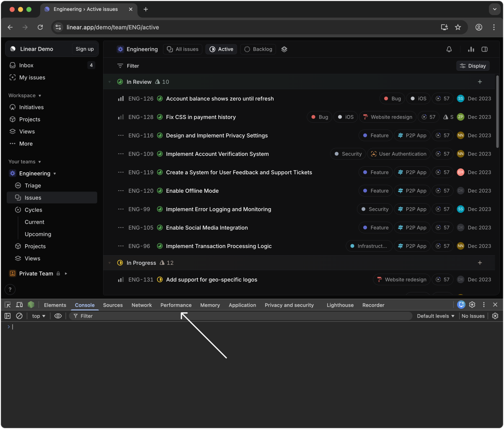Viewport: 504px width, 429px height.
Task: Collapse the In Review section
Action: pyautogui.click(x=109, y=82)
